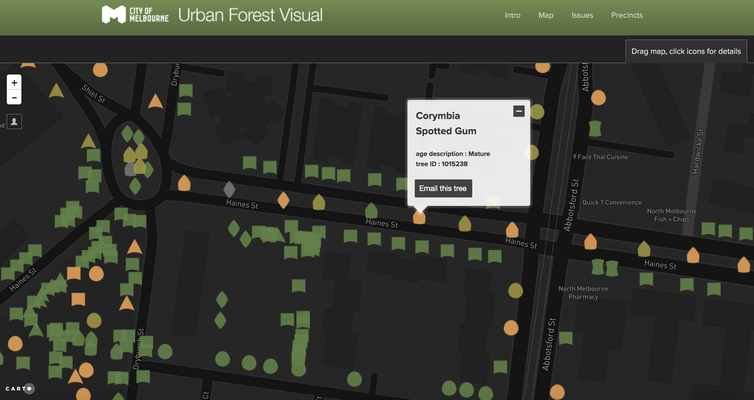
Task: Click the Urban Forest Visual title
Action: tap(248, 15)
